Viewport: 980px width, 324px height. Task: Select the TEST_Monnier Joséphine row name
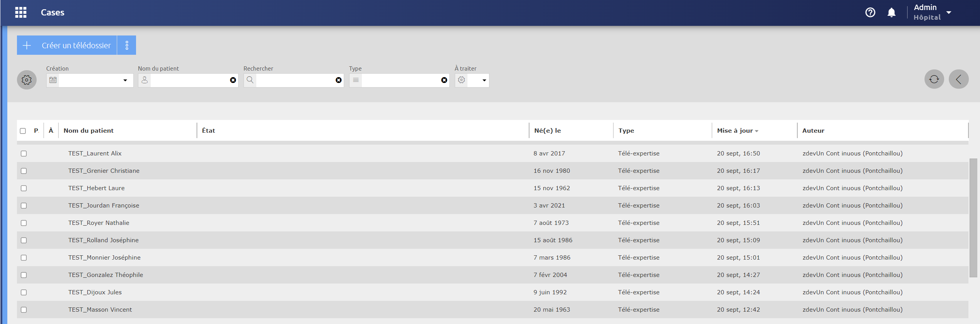tap(104, 257)
